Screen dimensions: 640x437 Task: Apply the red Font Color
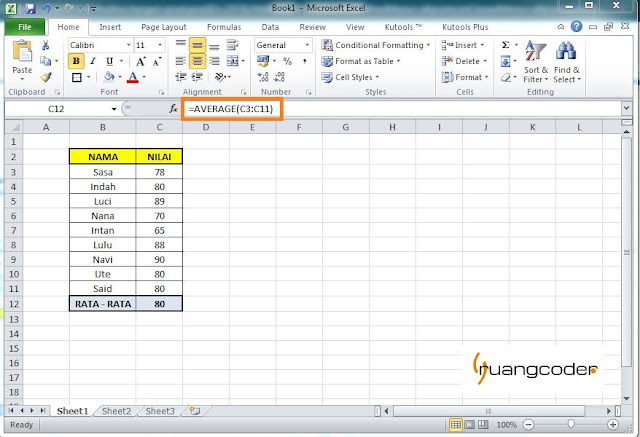(x=133, y=77)
